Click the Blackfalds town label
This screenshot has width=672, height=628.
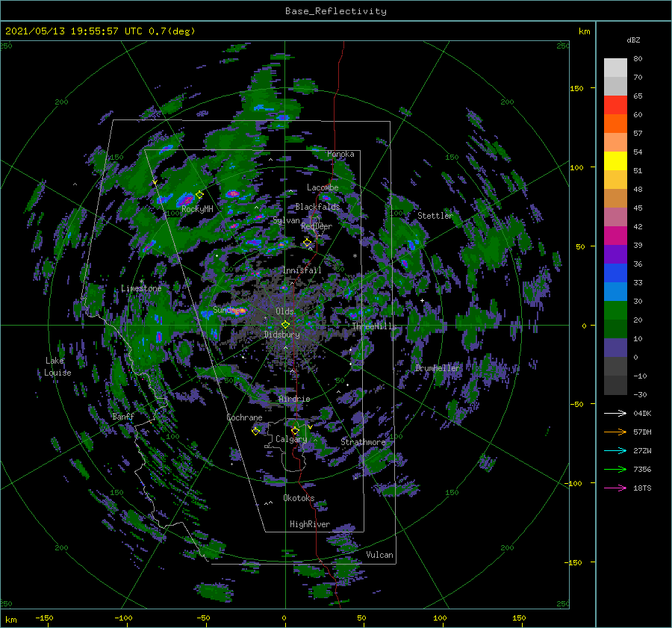317,207
